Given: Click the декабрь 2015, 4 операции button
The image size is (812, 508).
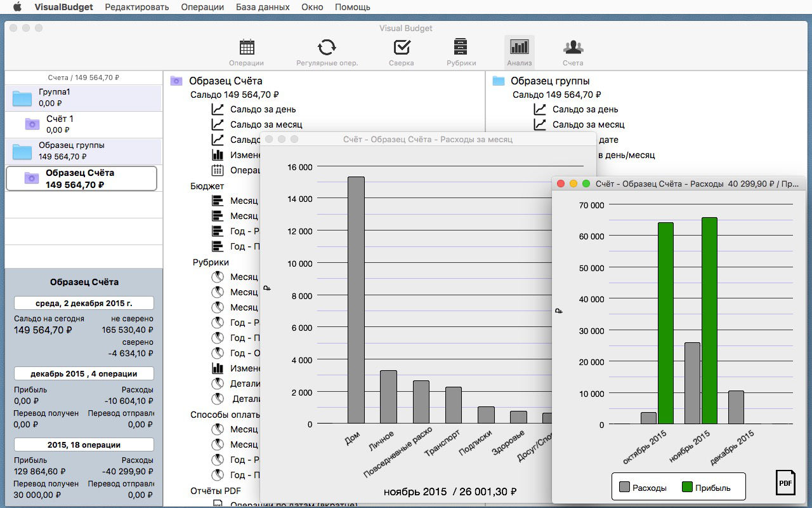Looking at the screenshot, I should (x=84, y=373).
